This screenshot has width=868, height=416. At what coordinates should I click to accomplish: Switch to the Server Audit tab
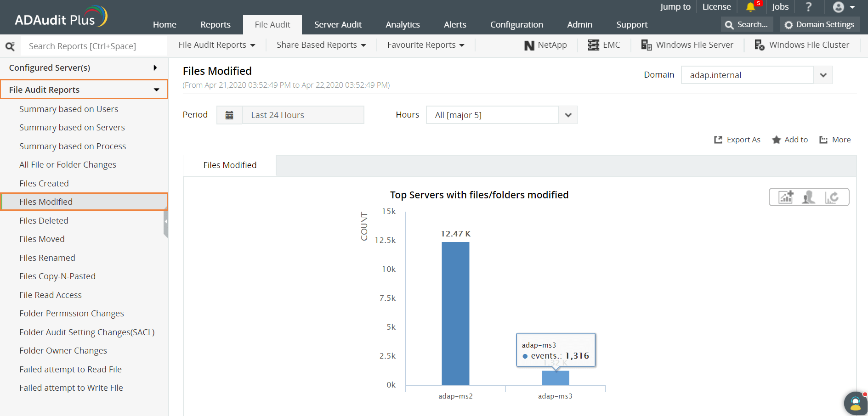coord(338,25)
